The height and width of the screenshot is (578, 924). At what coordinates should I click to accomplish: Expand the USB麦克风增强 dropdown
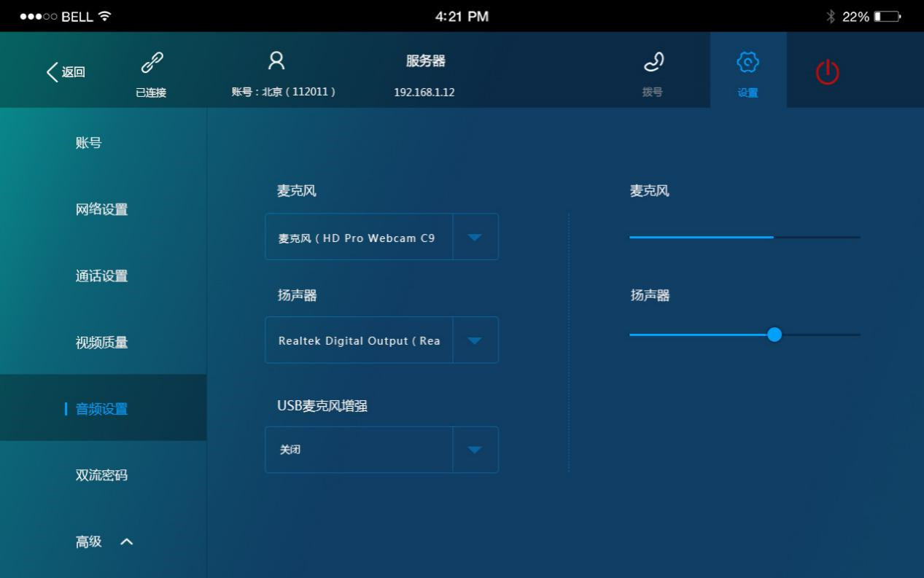(475, 450)
